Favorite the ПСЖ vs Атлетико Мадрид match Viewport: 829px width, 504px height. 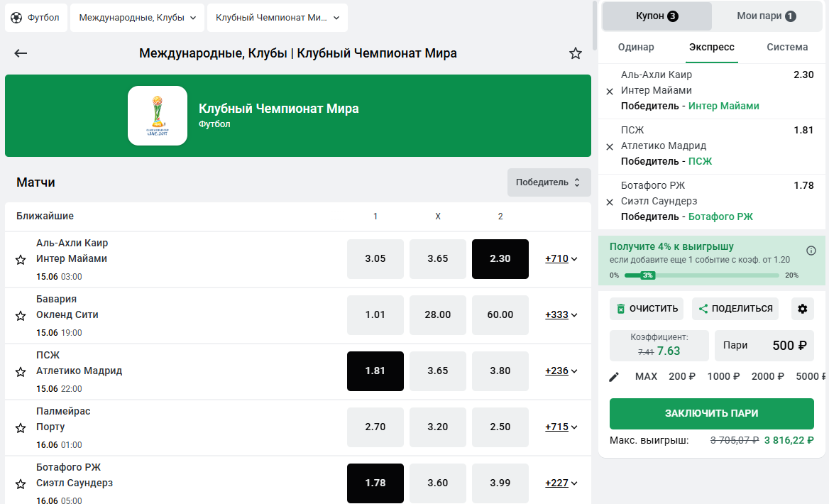[x=21, y=372]
